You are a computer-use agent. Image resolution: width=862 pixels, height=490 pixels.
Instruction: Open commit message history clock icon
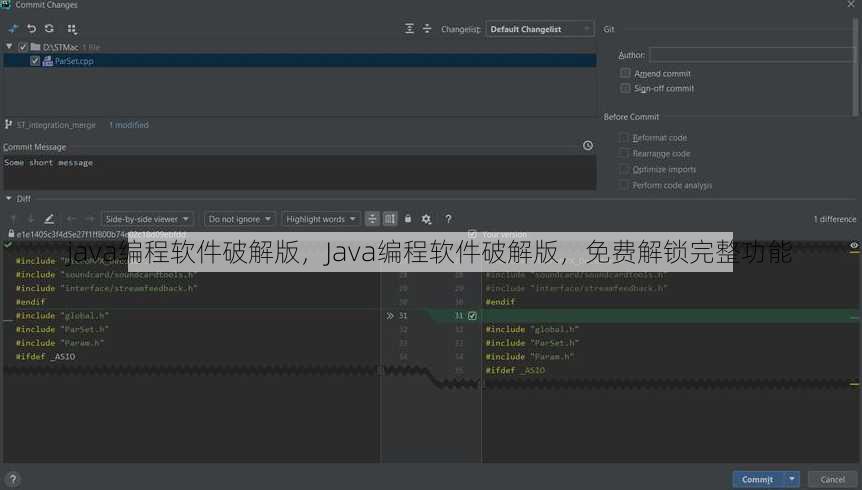click(588, 146)
